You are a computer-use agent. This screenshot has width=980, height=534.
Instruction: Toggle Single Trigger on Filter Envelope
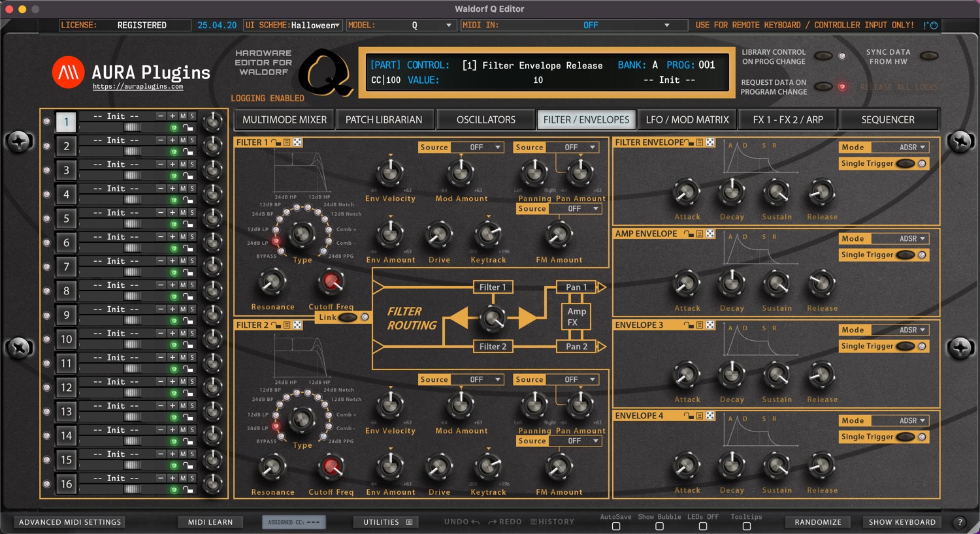(906, 163)
